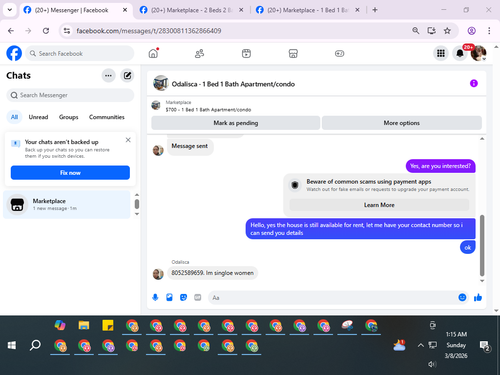This screenshot has height=375, width=500.
Task: Start a new message with compose icon
Action: 127,76
